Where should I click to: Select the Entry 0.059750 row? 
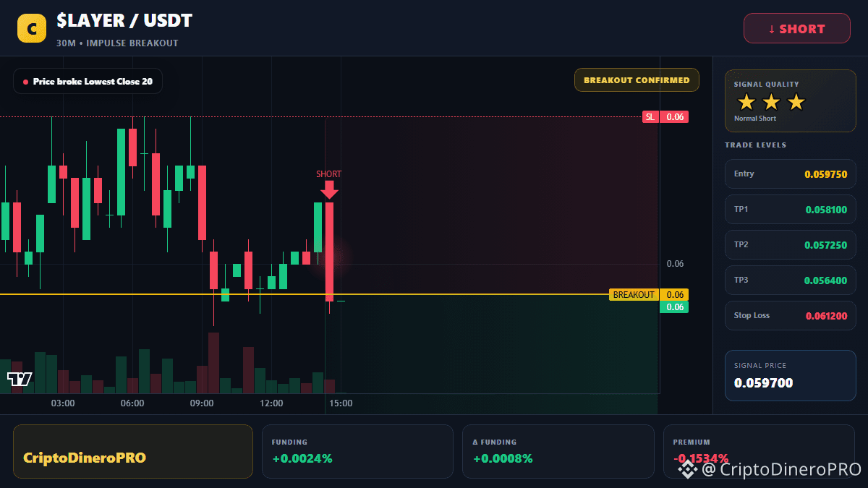(x=790, y=174)
